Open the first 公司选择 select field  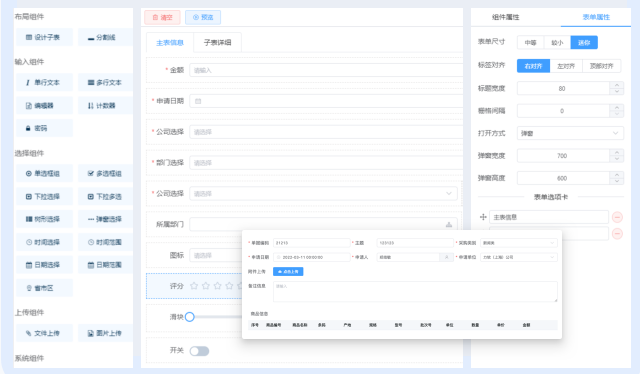click(x=326, y=132)
